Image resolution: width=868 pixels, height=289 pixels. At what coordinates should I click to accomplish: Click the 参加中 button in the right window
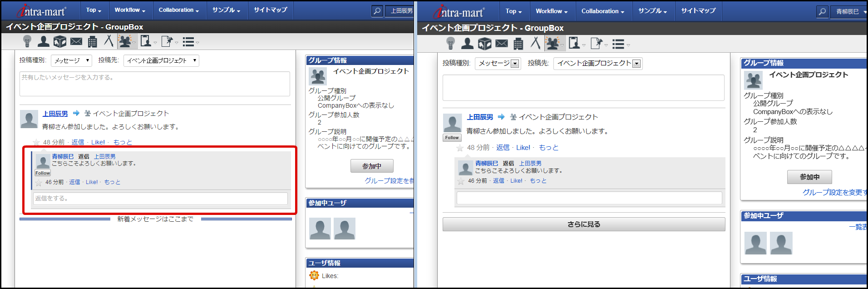coord(809,177)
